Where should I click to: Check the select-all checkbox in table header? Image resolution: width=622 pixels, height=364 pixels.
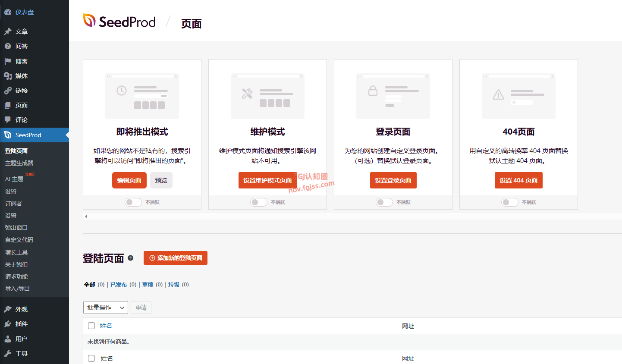pyautogui.click(x=91, y=326)
